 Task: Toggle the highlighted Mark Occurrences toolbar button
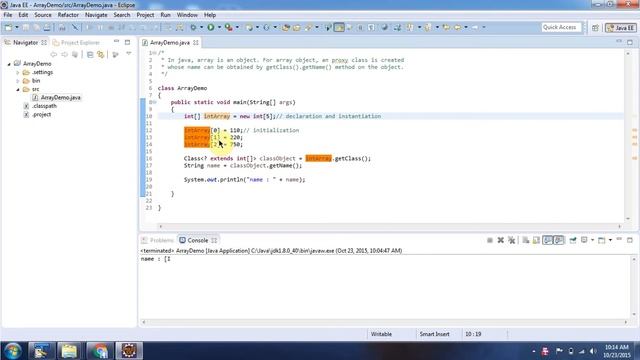[x=339, y=27]
